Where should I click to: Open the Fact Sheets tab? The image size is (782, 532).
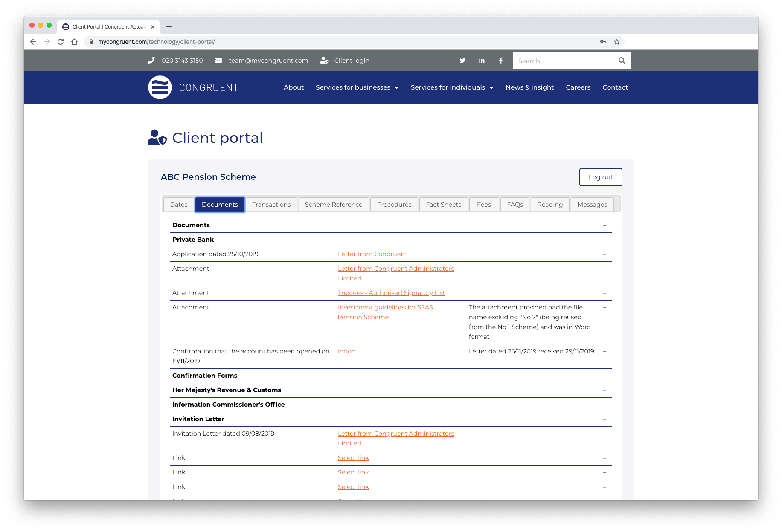(444, 205)
